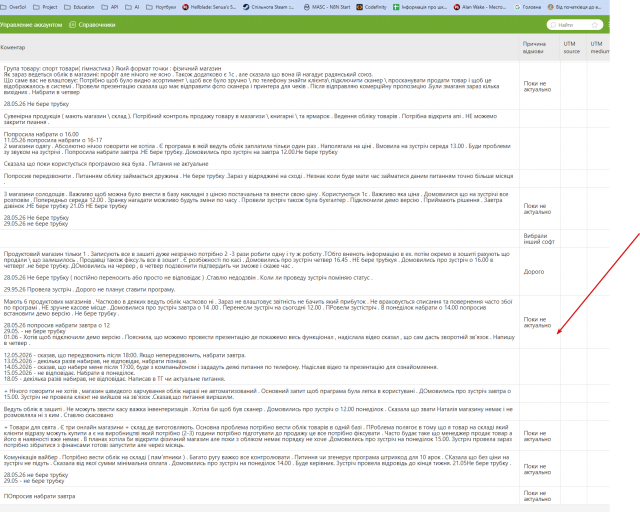Viewport: 640px width, 512px height.
Task: Select Поки не актуально in Комунікація вайбер row
Action: pyautogui.click(x=540, y=469)
